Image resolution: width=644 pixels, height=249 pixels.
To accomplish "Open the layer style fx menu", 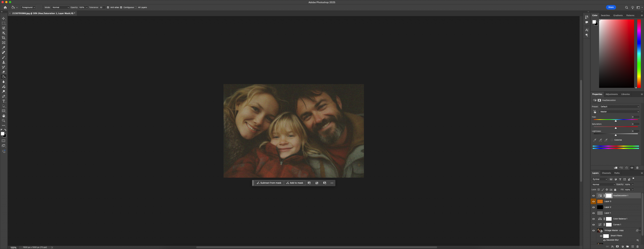I will tap(612, 247).
